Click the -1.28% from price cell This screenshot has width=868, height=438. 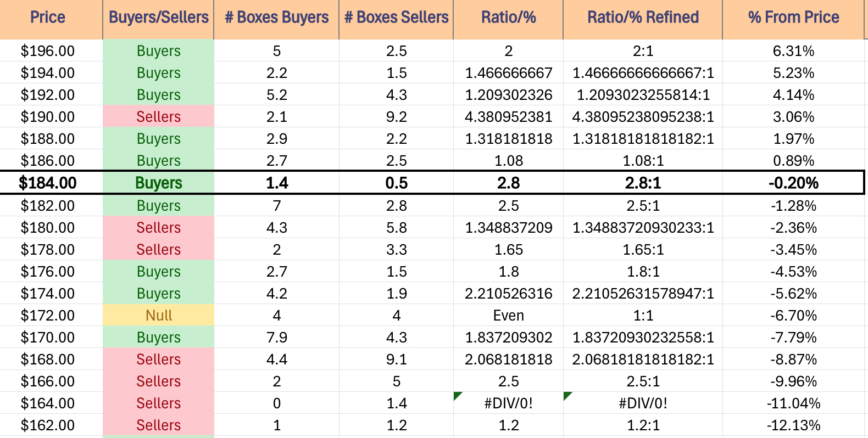point(793,206)
